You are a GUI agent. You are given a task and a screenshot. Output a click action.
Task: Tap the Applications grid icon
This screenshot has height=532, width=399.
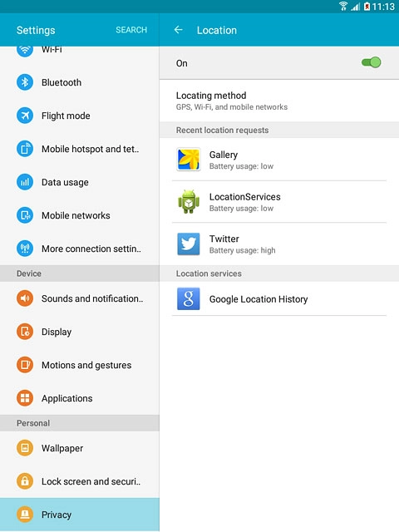(x=25, y=398)
